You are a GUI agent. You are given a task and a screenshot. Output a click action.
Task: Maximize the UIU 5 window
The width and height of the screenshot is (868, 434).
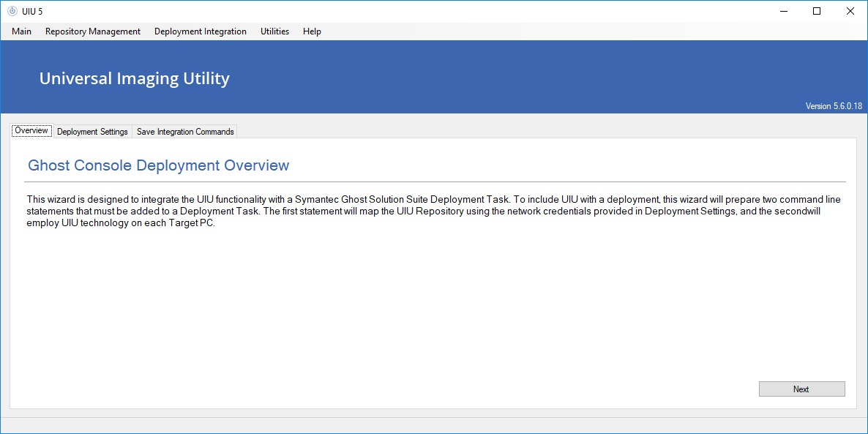(817, 11)
